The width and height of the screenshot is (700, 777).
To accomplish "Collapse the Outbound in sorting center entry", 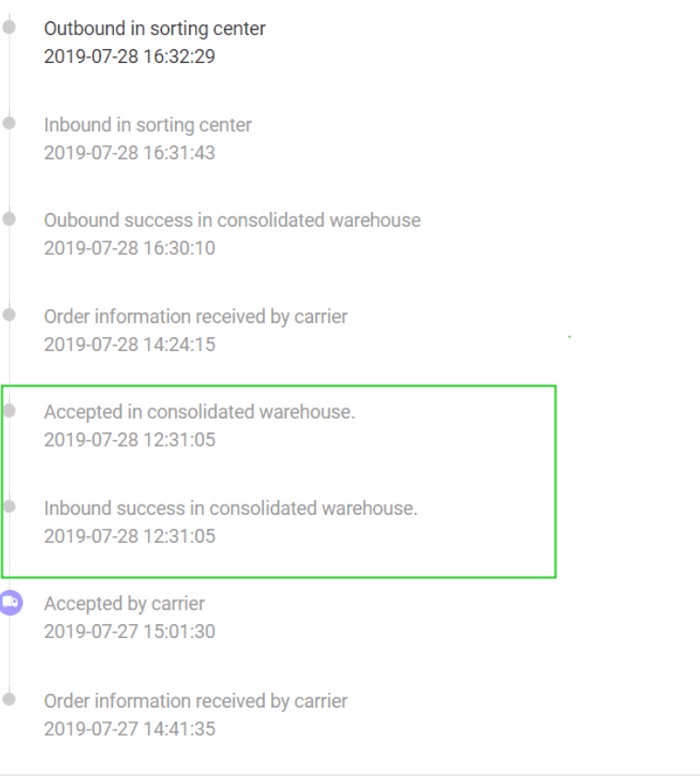I will pos(154,28).
